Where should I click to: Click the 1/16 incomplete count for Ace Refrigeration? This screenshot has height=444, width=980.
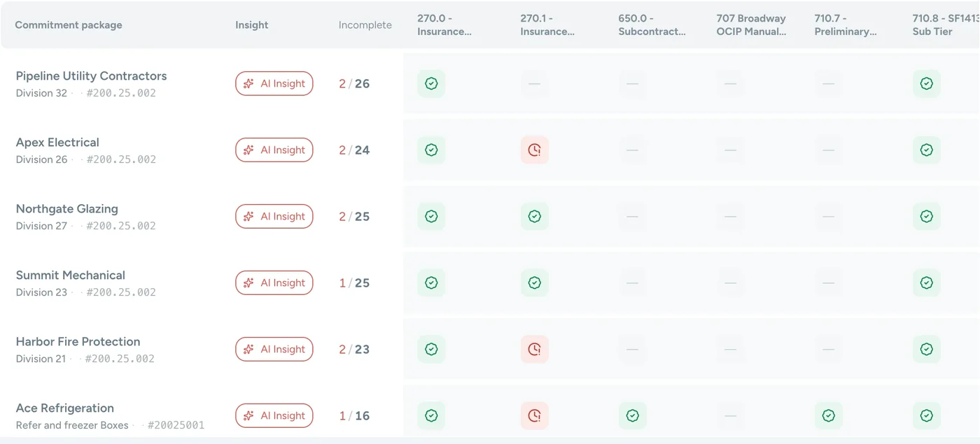354,416
